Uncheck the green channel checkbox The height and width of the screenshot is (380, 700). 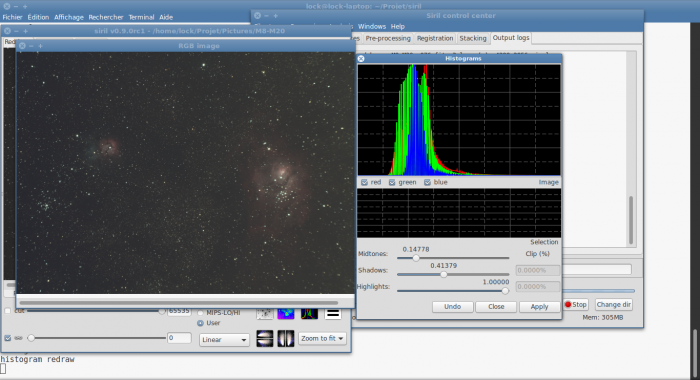pos(392,182)
